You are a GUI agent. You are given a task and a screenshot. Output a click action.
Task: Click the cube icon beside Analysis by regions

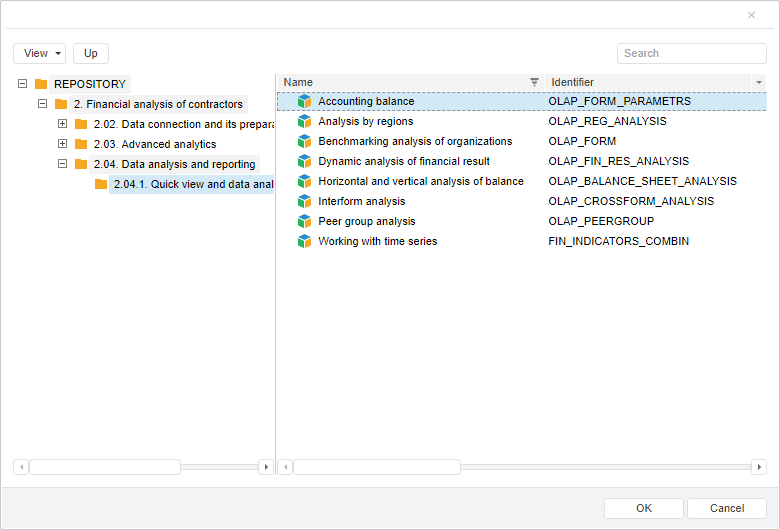[304, 121]
